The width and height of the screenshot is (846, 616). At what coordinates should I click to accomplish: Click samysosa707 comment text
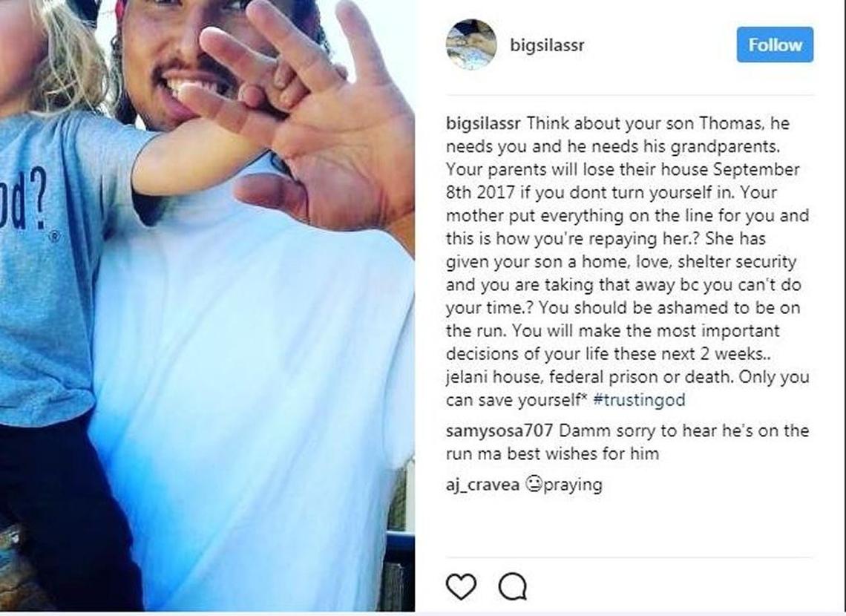point(628,442)
